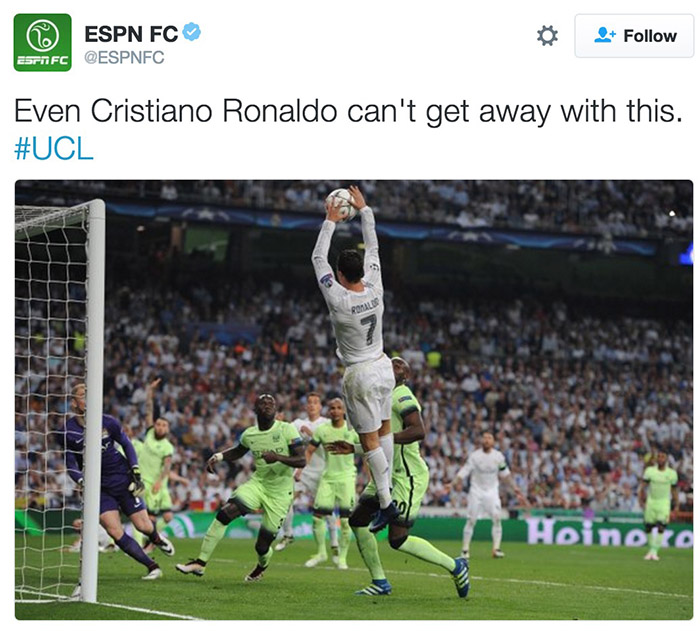Click the white goalpost in the photo
Viewport: 700px width, 631px height.
(x=94, y=400)
